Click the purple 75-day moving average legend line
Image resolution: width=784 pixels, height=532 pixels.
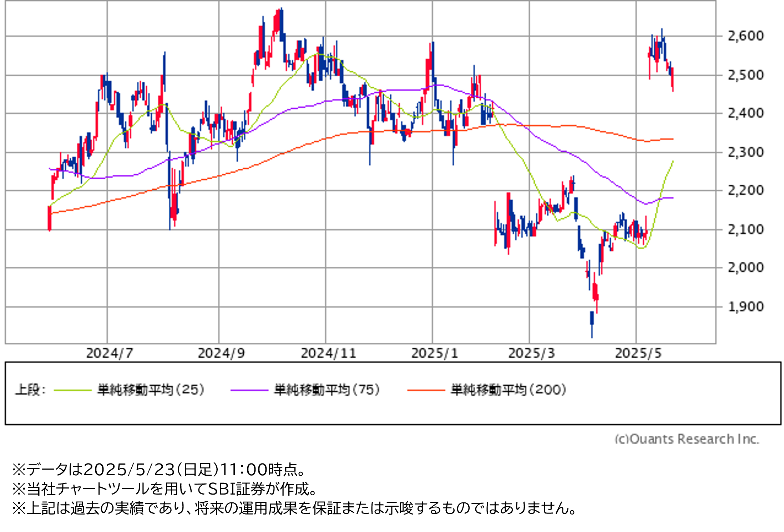pos(249,390)
